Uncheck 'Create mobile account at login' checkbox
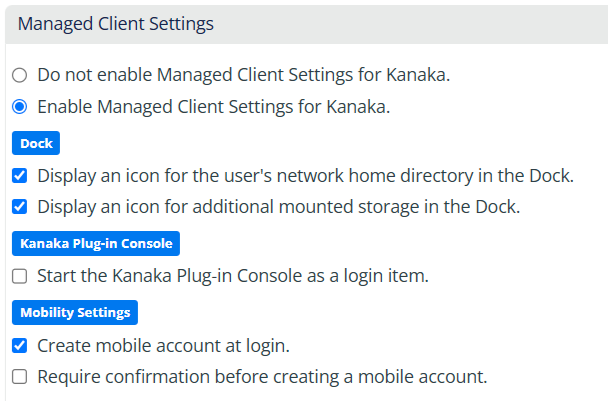The width and height of the screenshot is (608, 401). [20, 346]
